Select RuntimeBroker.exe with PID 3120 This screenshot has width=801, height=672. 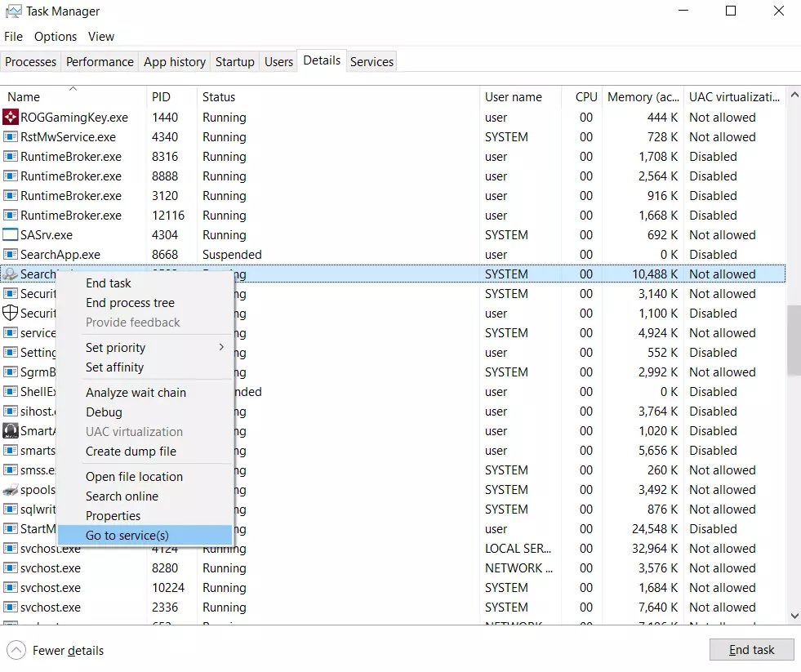pos(392,196)
